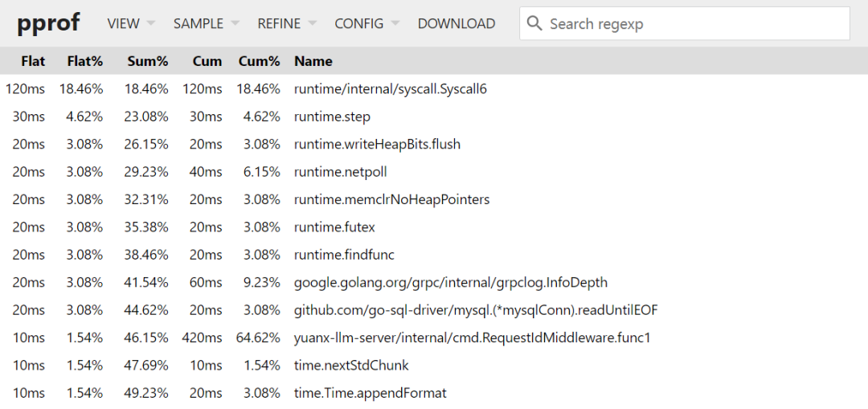Sort by Name column header
The width and height of the screenshot is (868, 409).
pos(313,61)
